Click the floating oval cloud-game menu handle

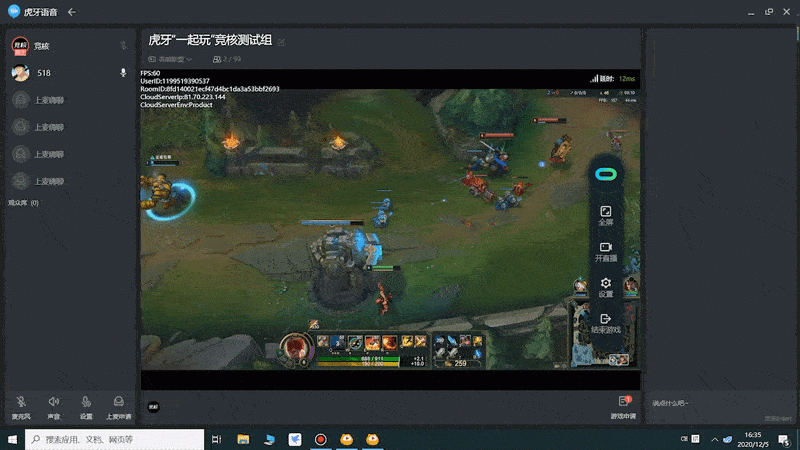606,174
